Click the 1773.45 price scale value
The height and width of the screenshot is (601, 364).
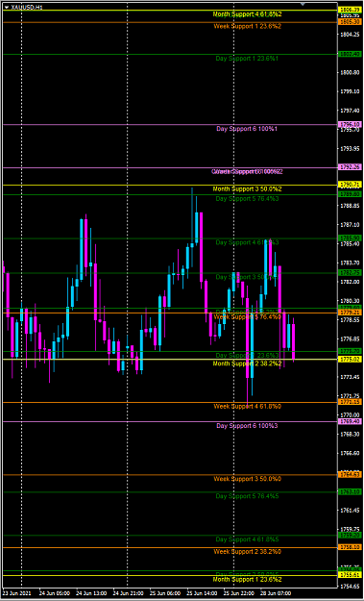point(349,377)
